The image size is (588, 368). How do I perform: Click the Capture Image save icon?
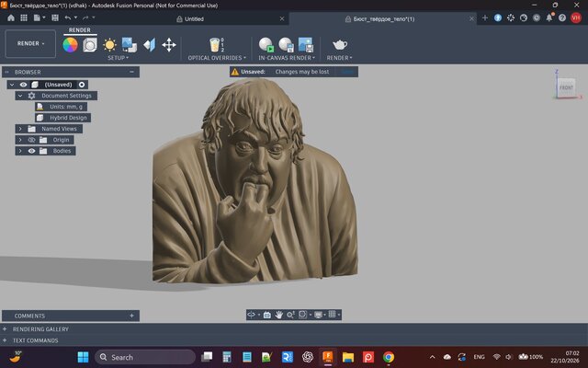pyautogui.click(x=306, y=45)
